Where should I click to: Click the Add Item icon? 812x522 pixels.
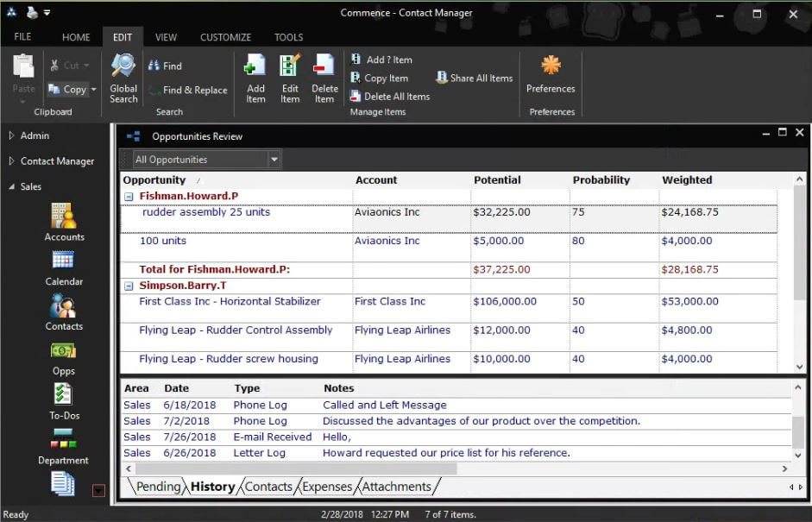click(255, 79)
